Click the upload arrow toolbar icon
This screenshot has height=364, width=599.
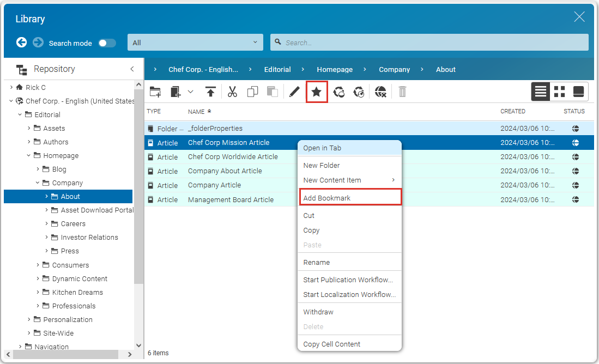(210, 92)
